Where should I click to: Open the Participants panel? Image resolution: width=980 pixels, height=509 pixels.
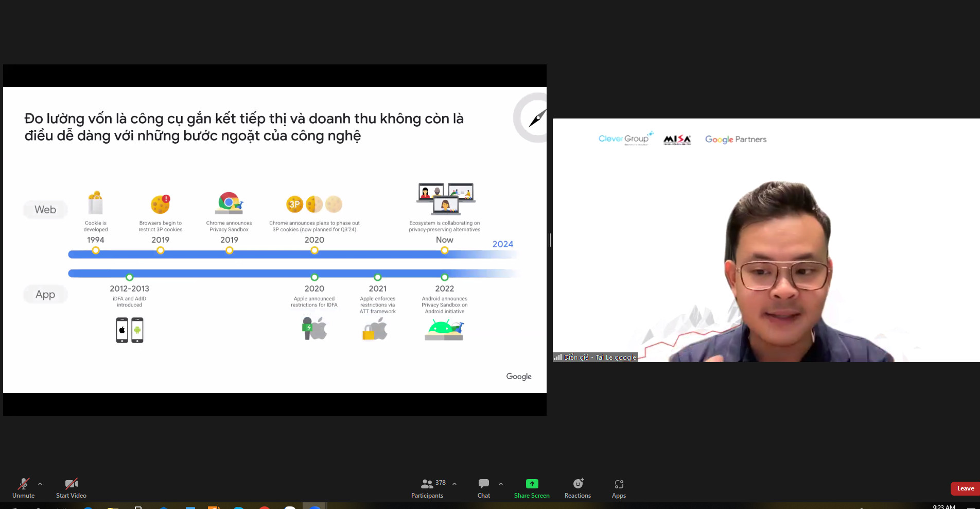pos(427,487)
